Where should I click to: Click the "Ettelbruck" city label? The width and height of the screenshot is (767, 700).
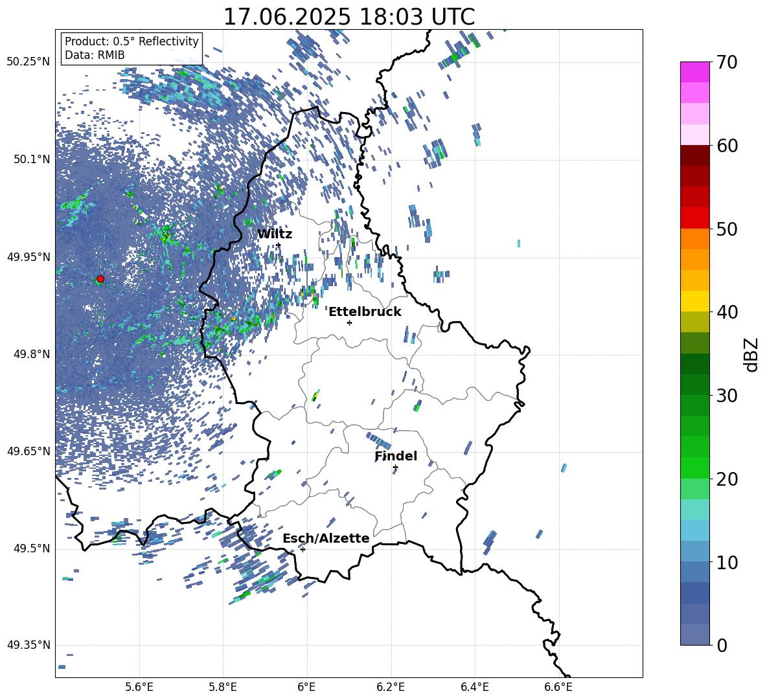[365, 312]
